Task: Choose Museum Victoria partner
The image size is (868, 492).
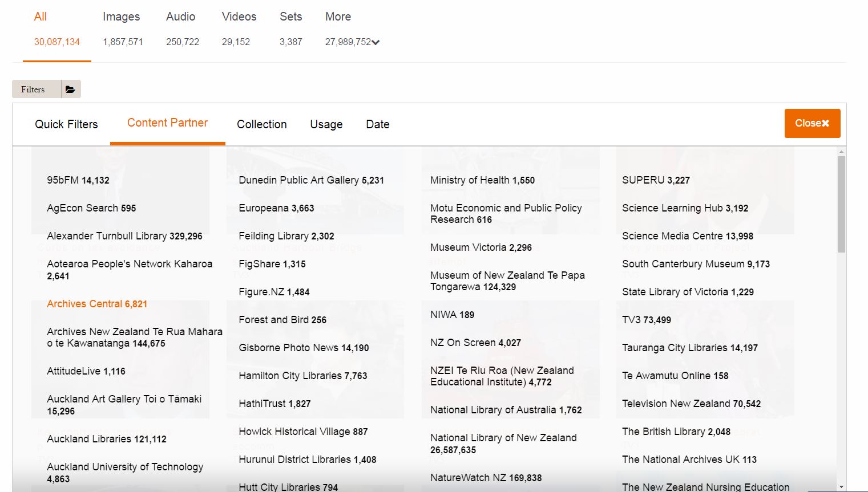Action: pyautogui.click(x=481, y=247)
